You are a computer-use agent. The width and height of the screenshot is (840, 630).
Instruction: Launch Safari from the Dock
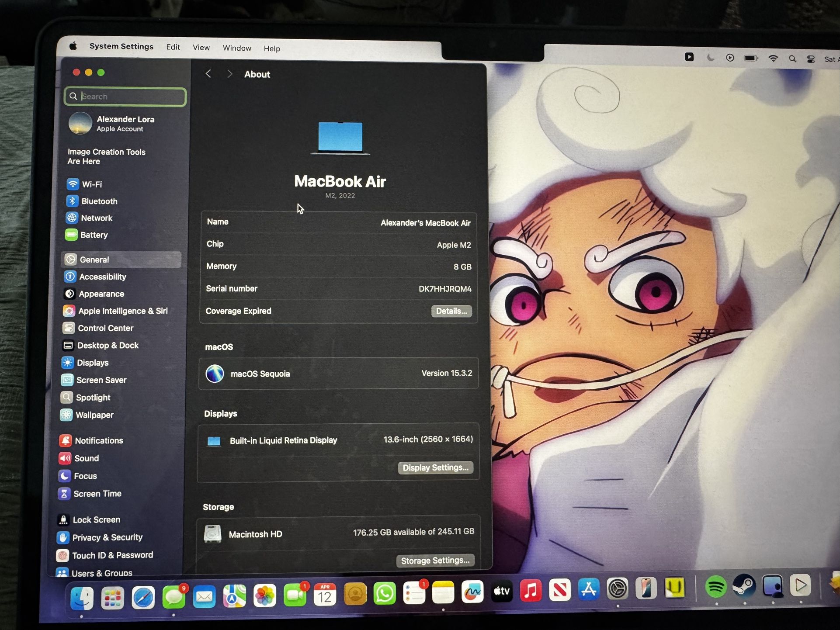143,597
